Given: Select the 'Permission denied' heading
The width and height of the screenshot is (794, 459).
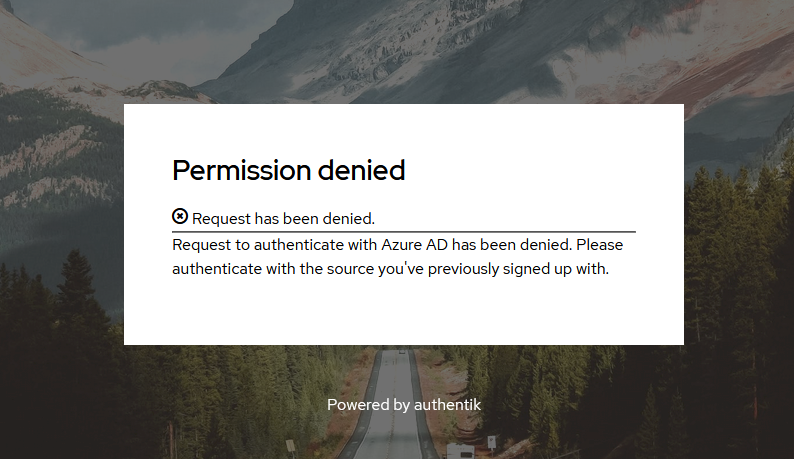Looking at the screenshot, I should point(289,170).
